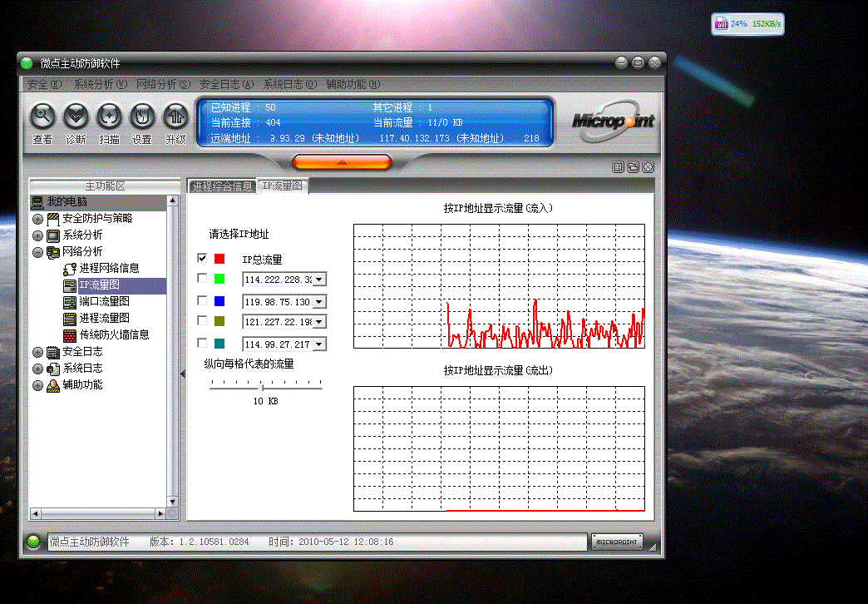
Task: Tick the checkbox for IP 119.98.75.130
Action: pyautogui.click(x=202, y=300)
